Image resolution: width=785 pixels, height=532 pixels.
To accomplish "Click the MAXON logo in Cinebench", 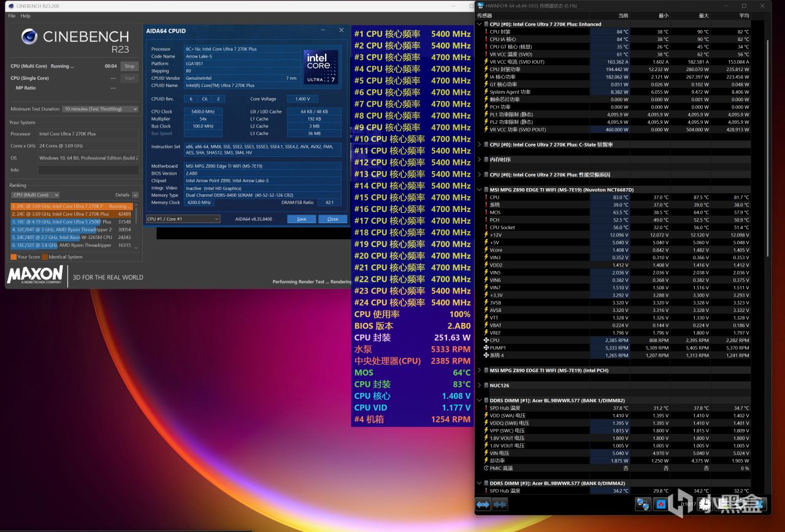I will [x=35, y=275].
